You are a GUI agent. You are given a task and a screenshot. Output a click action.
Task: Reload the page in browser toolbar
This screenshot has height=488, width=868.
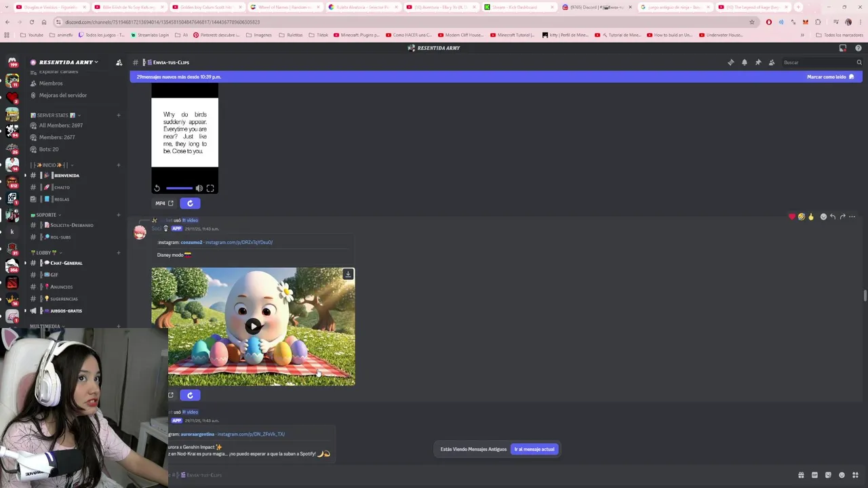pos(31,22)
